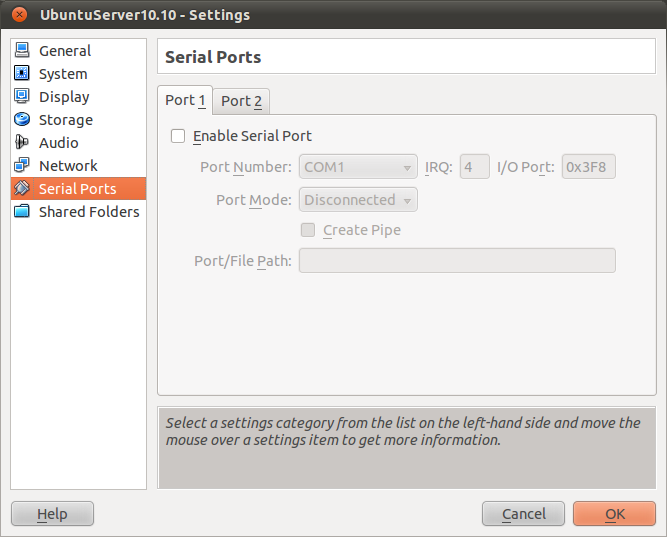Click the General category icon
667x537 pixels.
pos(22,51)
